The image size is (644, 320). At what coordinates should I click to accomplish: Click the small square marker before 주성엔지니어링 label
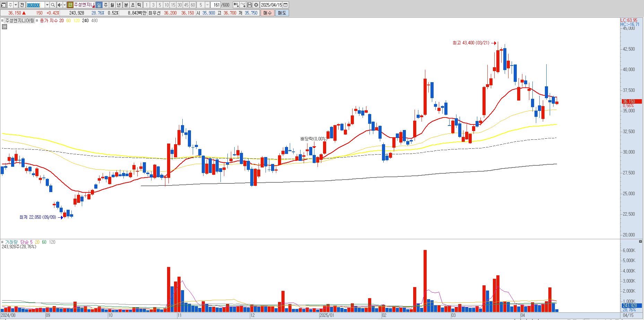2,21
